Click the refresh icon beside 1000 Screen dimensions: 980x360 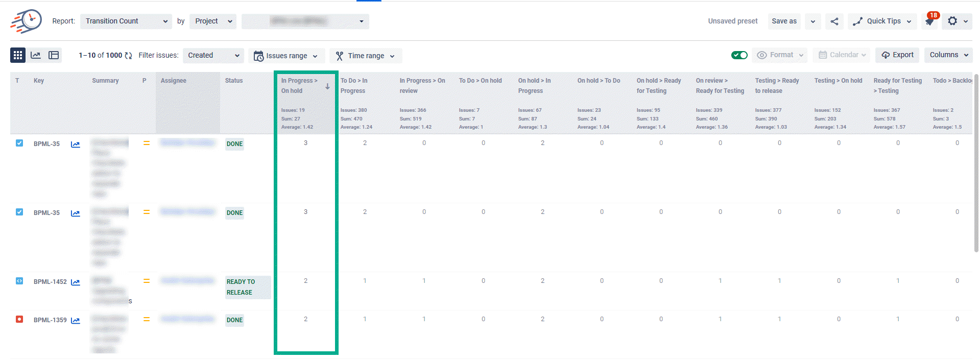(128, 56)
